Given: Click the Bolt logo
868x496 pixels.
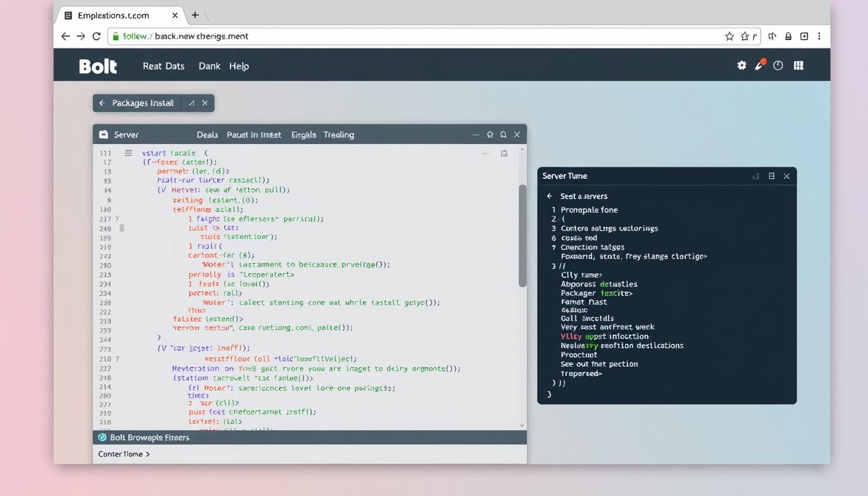Looking at the screenshot, I should click(98, 66).
